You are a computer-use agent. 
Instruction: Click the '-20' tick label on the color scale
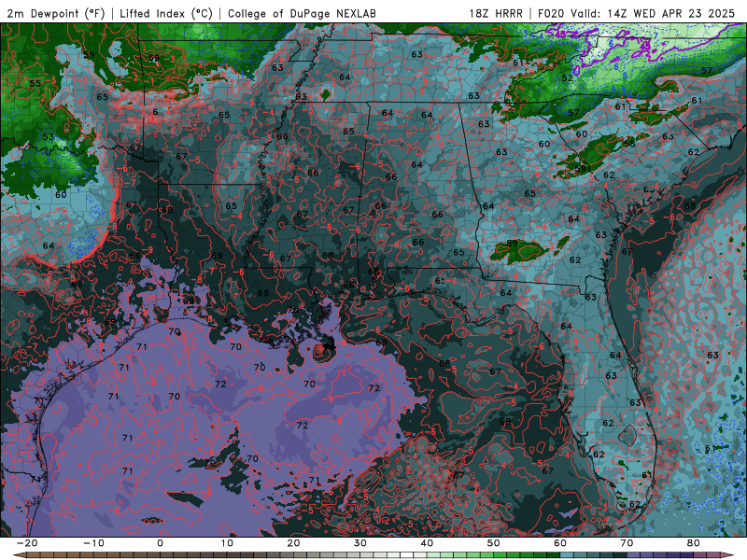(x=27, y=543)
